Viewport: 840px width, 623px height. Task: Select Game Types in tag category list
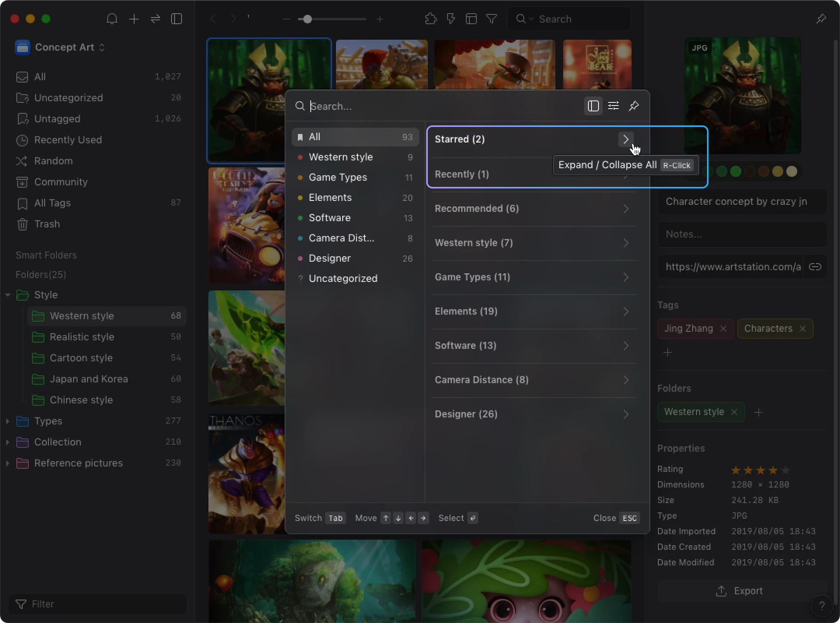tap(337, 177)
